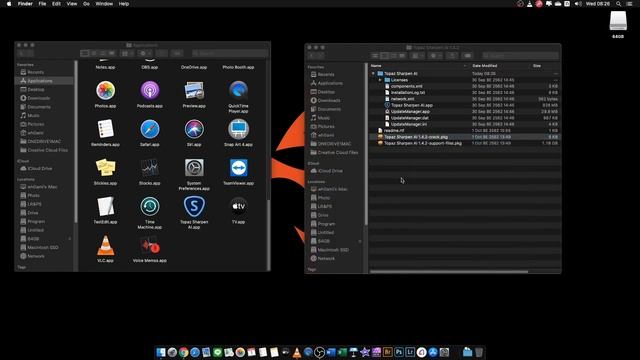Click Share in the Topaz window toolbar
Viewport: 640px width, 360px height.
click(452, 56)
